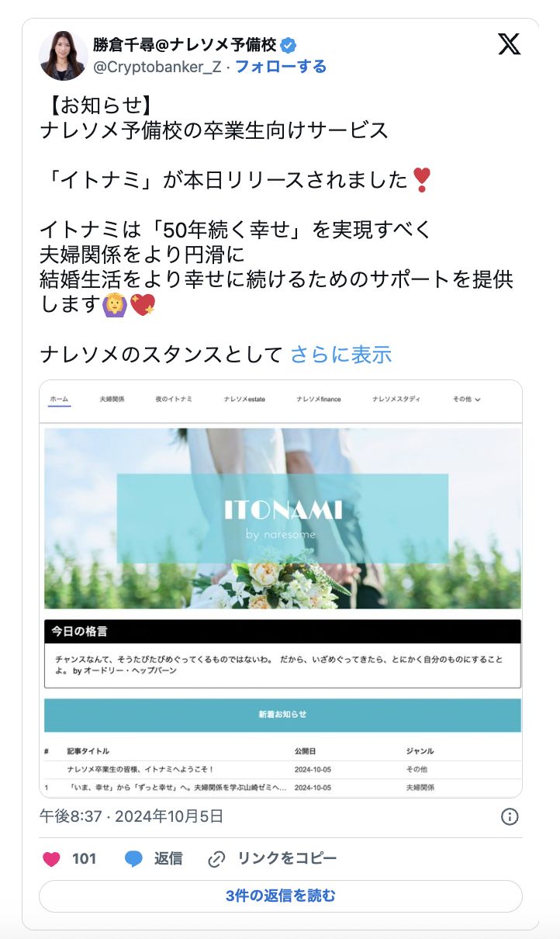The width and height of the screenshot is (560, 939).
Task: Click the copy link chain icon
Action: 217,859
